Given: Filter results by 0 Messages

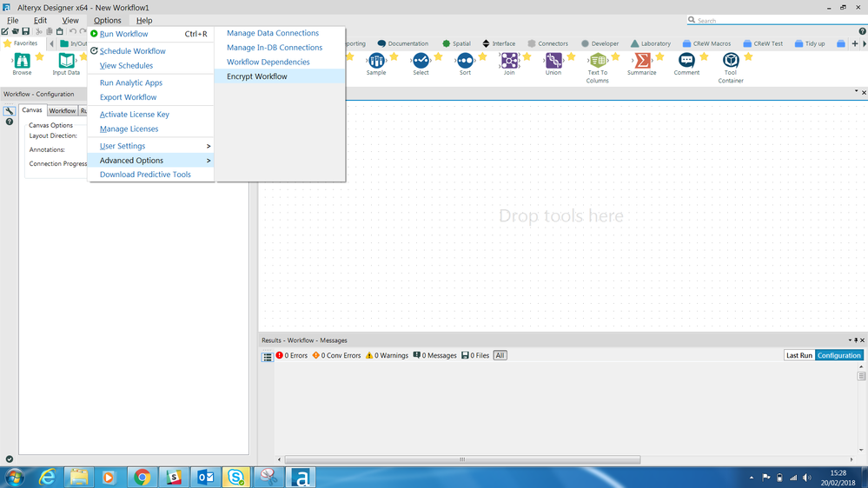Looking at the screenshot, I should pos(434,355).
